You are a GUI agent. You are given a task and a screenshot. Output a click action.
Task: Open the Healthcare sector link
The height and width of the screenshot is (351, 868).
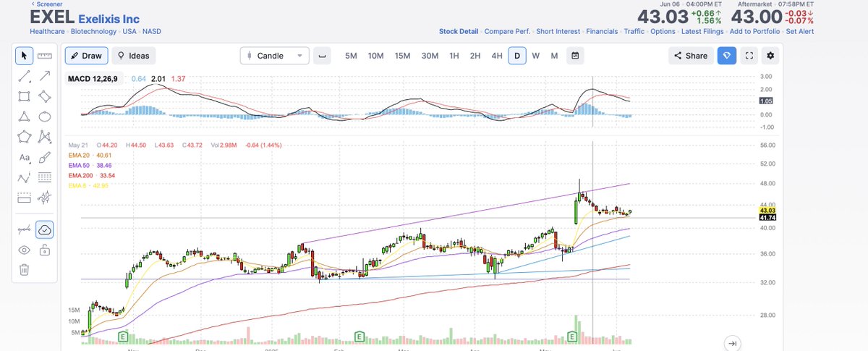[x=47, y=32]
